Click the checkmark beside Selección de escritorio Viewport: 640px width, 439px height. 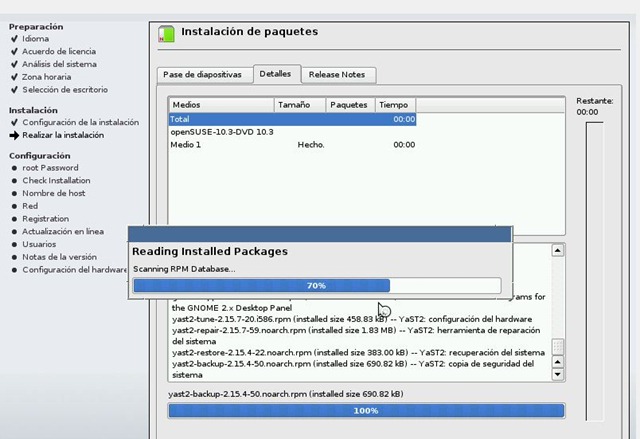(x=14, y=89)
